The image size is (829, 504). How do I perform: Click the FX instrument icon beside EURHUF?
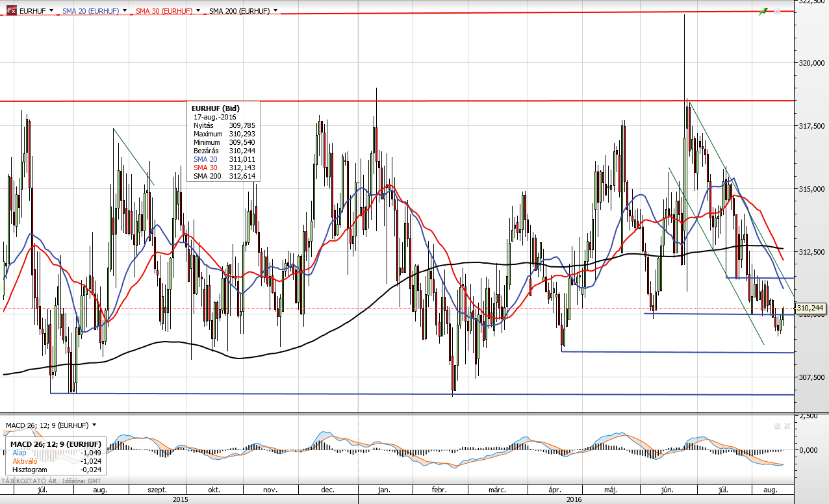[x=12, y=11]
